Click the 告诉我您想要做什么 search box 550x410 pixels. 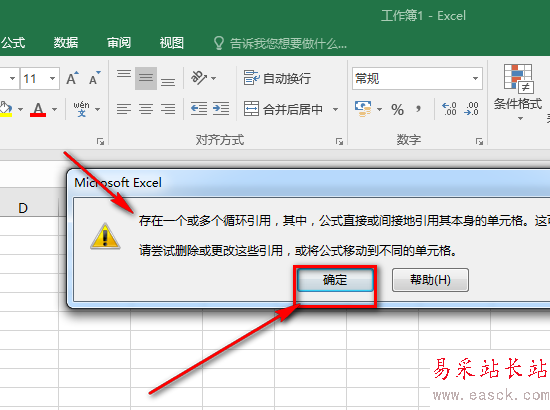[x=280, y=43]
